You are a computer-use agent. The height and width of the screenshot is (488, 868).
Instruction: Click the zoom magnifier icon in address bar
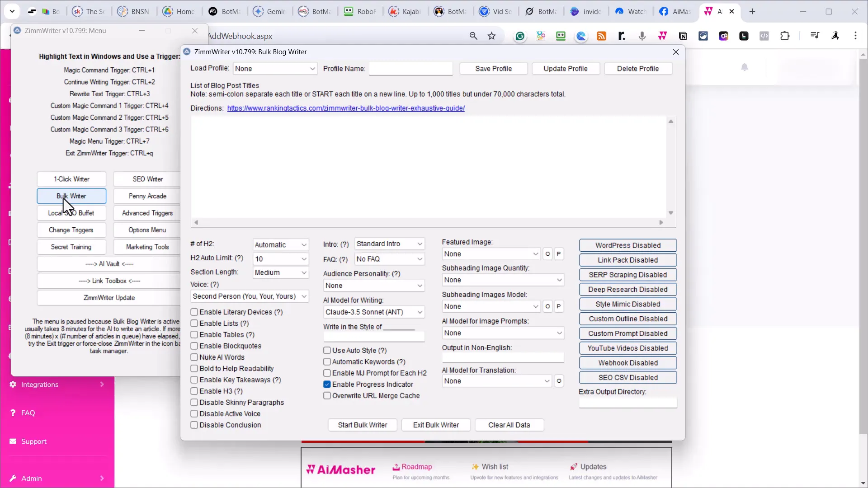coord(473,36)
